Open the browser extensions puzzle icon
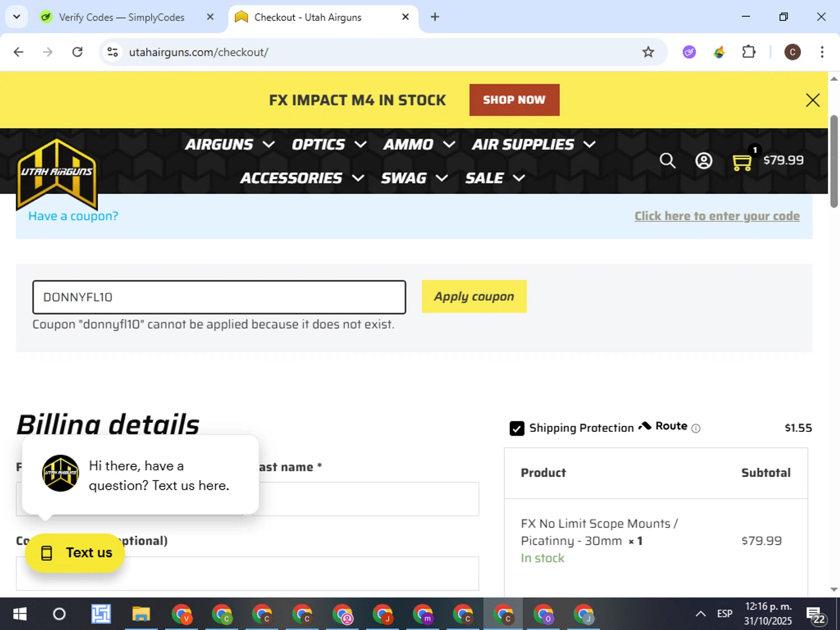The image size is (840, 630). [748, 52]
